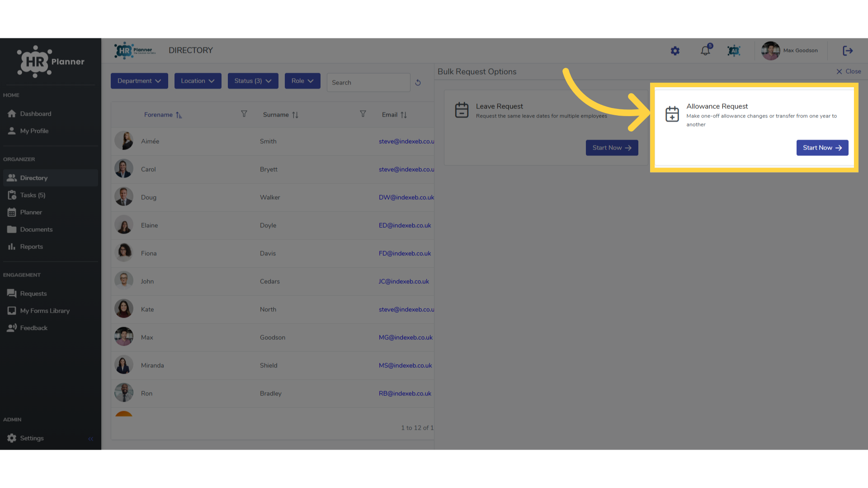
Task: Click email MG@indexeb.co.uk for Max Goodson
Action: pos(406,338)
